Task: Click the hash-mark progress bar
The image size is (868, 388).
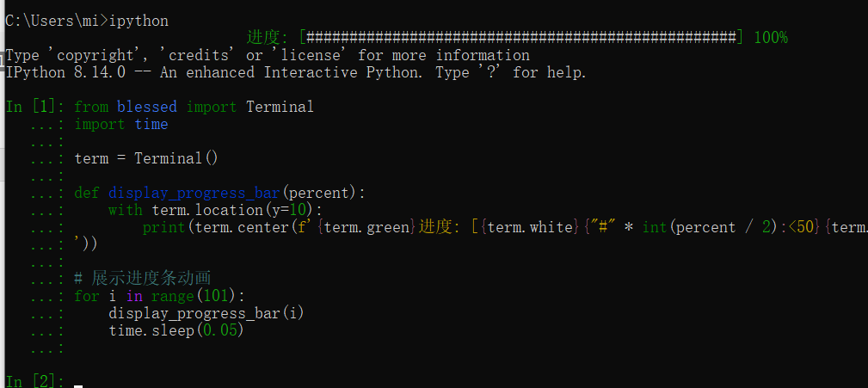Action: (520, 38)
